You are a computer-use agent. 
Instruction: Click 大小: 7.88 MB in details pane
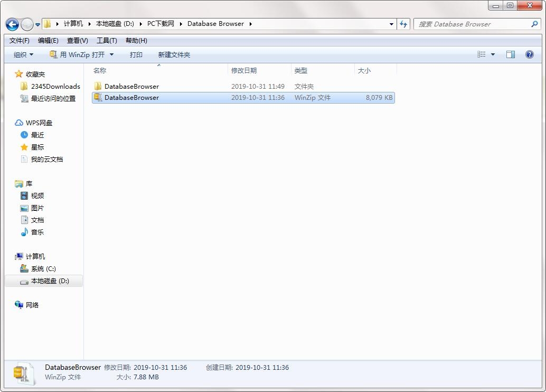[x=137, y=377]
